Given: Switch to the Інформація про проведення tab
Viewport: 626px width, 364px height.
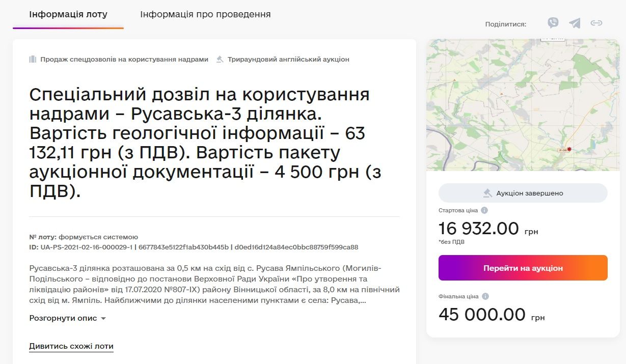Looking at the screenshot, I should point(206,15).
